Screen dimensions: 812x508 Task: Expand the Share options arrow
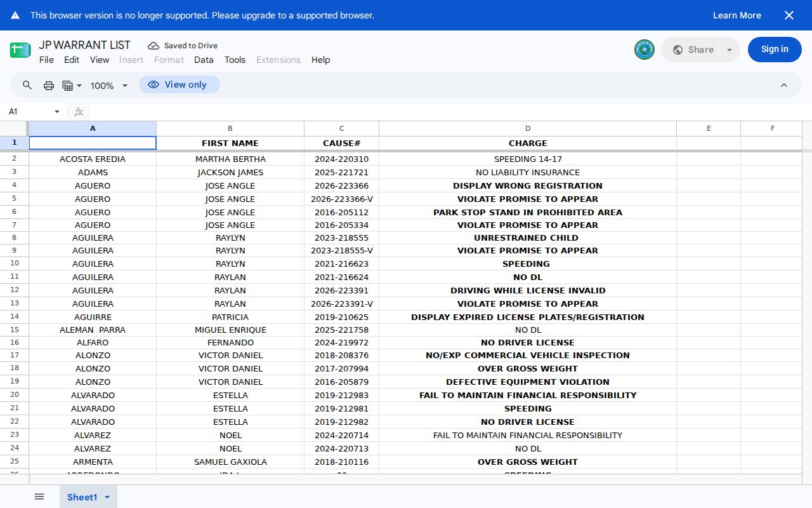[730, 50]
